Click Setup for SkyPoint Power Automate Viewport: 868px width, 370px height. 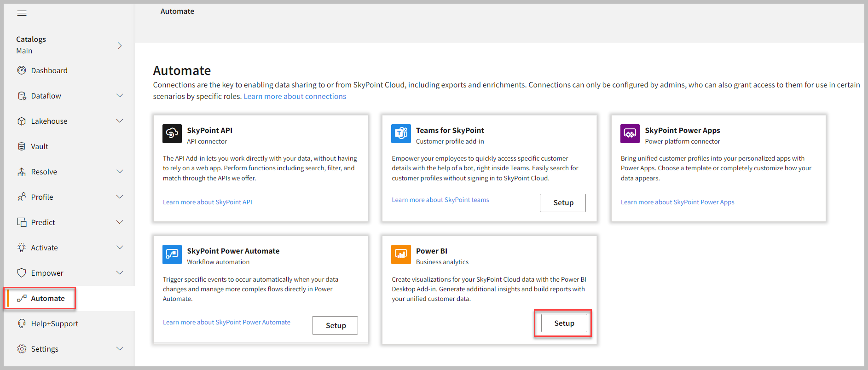pyautogui.click(x=335, y=325)
